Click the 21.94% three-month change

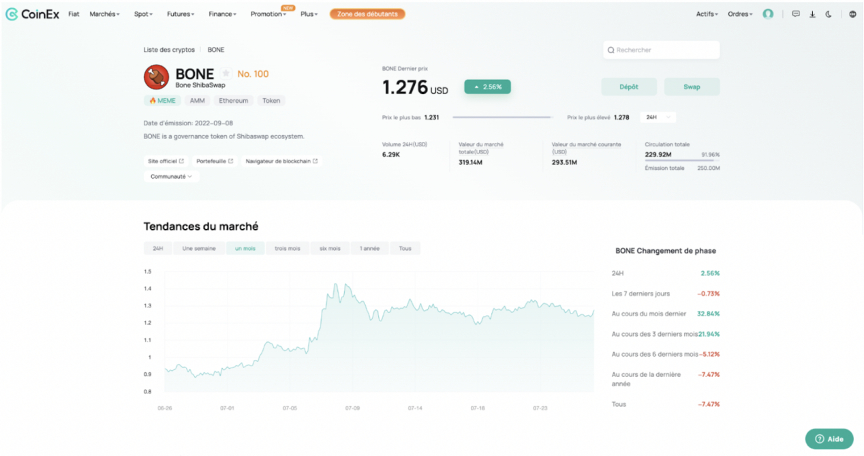(x=709, y=334)
